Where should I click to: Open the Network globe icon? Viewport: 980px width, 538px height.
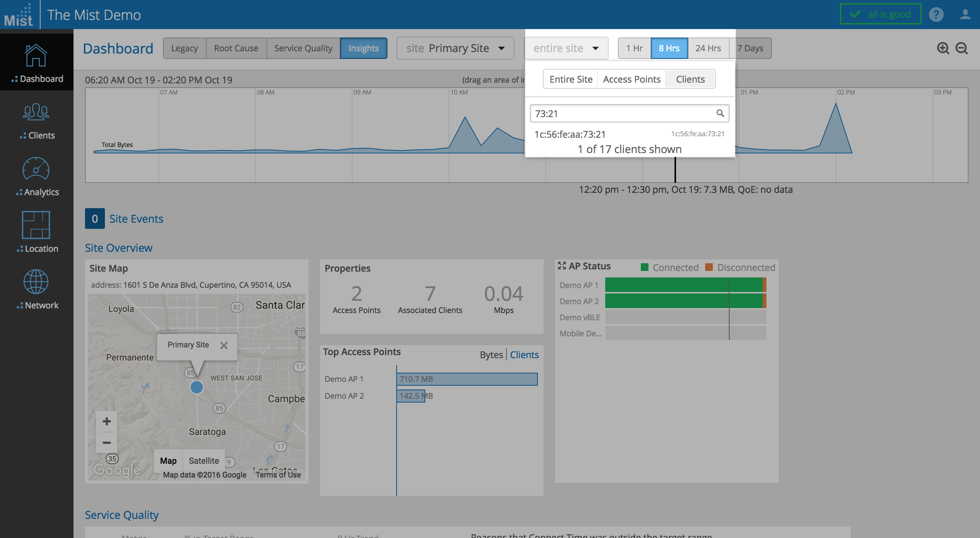[36, 282]
